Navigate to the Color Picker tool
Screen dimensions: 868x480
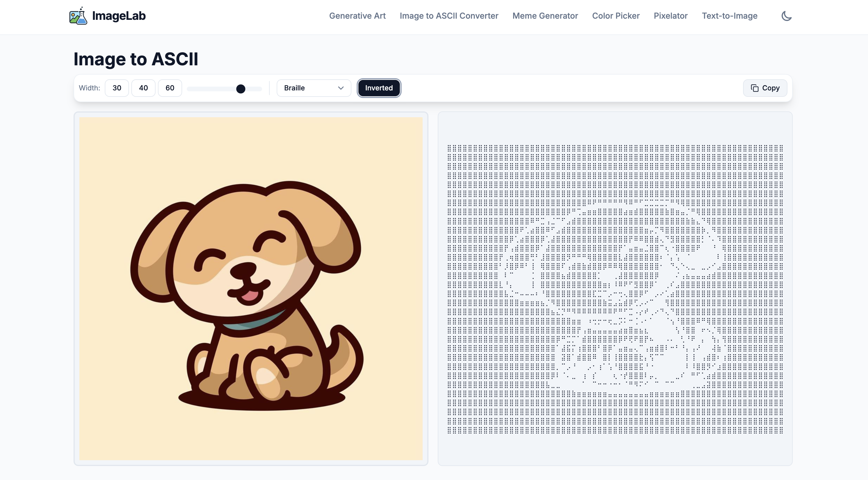616,16
